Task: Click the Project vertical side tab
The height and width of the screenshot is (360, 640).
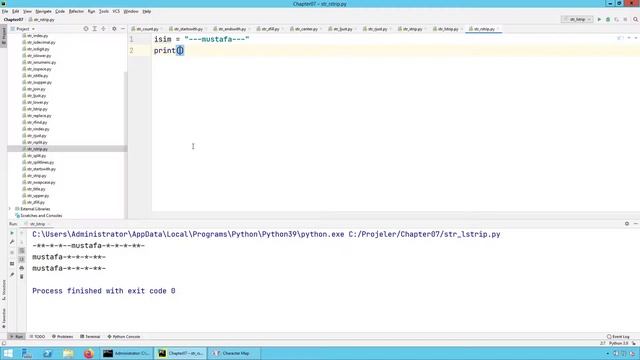Action: click(4, 37)
